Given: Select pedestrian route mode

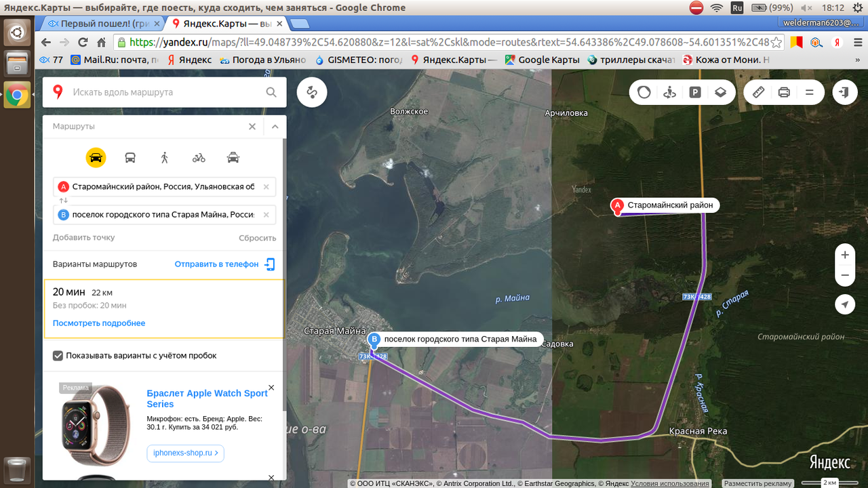Looking at the screenshot, I should [x=164, y=158].
